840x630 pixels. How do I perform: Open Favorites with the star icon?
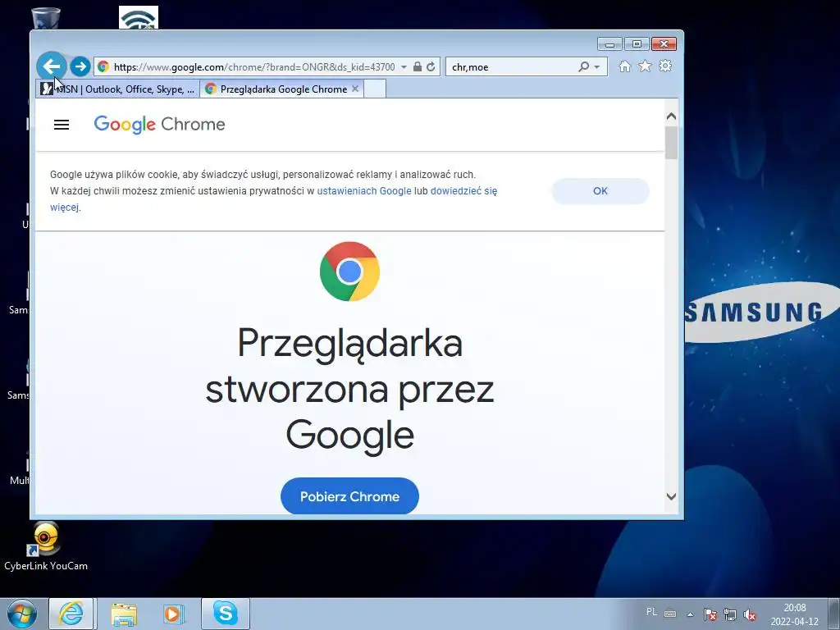pyautogui.click(x=645, y=66)
